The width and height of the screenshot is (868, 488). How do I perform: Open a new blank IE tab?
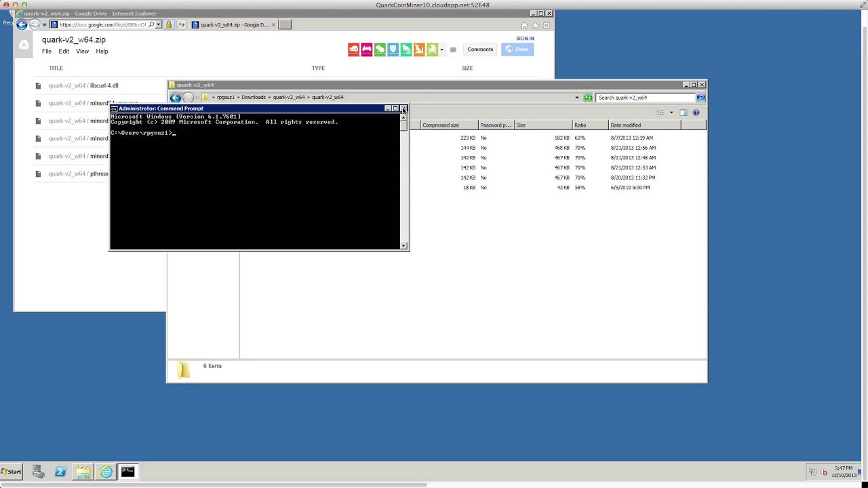point(285,25)
